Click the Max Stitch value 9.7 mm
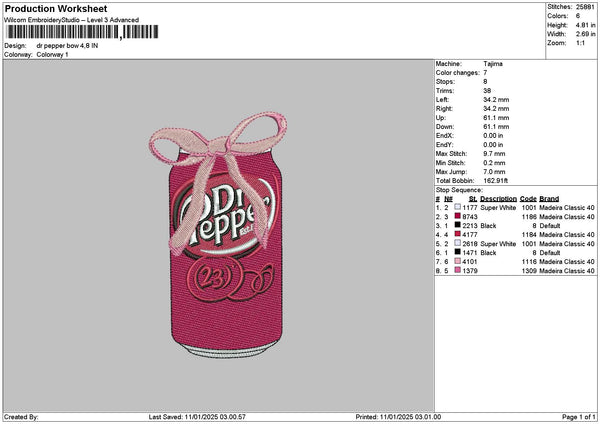The image size is (600, 424). (494, 153)
